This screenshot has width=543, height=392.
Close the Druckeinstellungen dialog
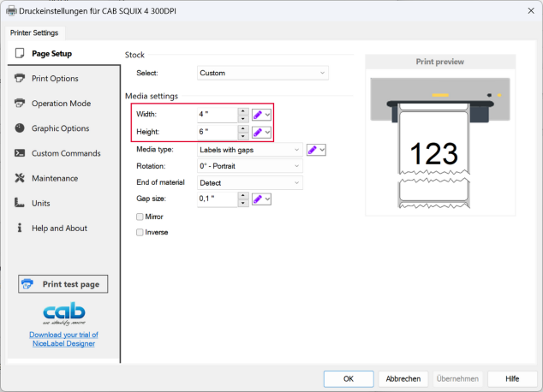(x=531, y=11)
